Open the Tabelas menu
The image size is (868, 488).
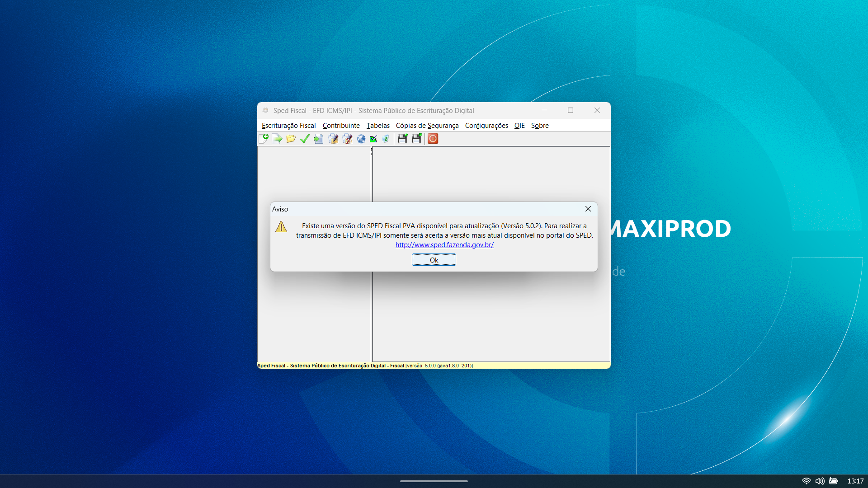pos(378,126)
